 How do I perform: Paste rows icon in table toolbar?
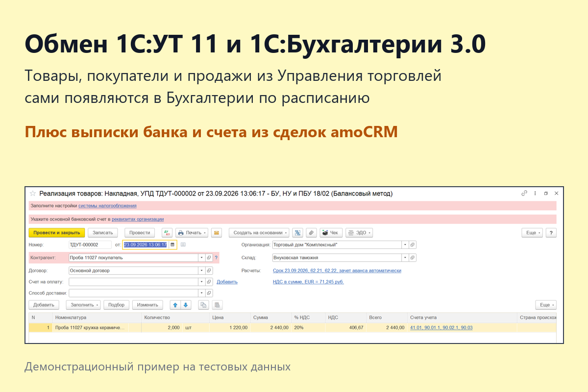click(x=217, y=305)
